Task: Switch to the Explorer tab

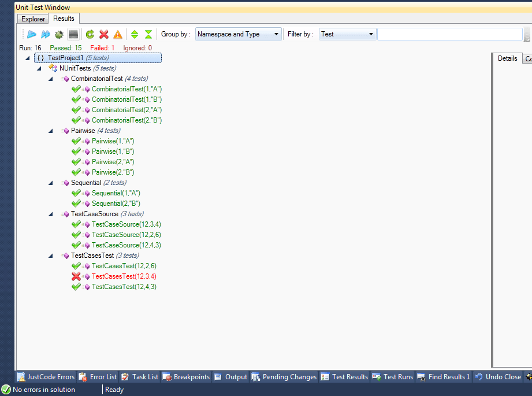Action: coord(33,19)
